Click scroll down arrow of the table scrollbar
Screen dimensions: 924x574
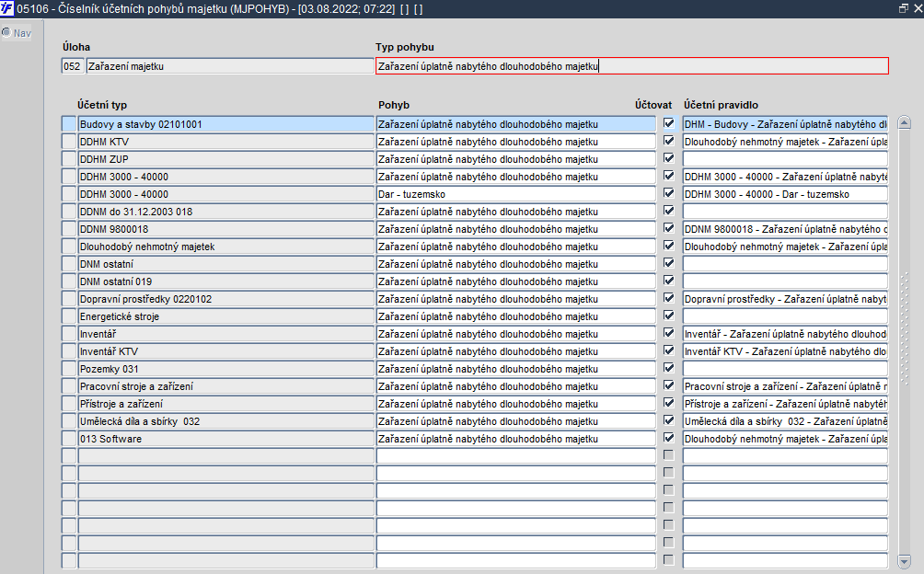(x=904, y=560)
